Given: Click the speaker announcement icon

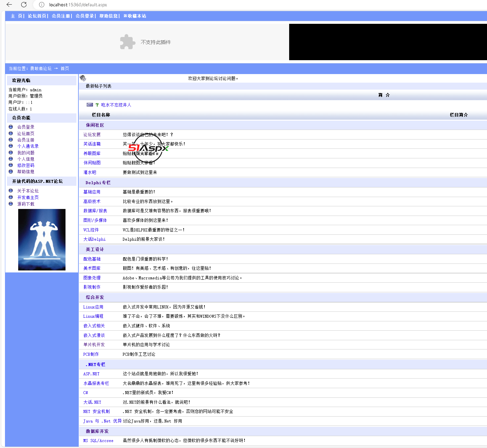Looking at the screenshot, I should click(83, 78).
